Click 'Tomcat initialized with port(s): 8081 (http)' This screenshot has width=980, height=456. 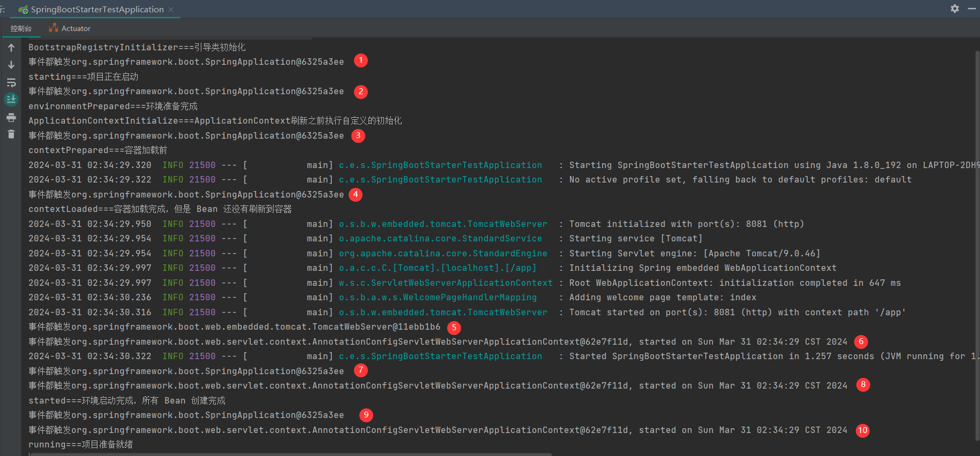coord(687,224)
